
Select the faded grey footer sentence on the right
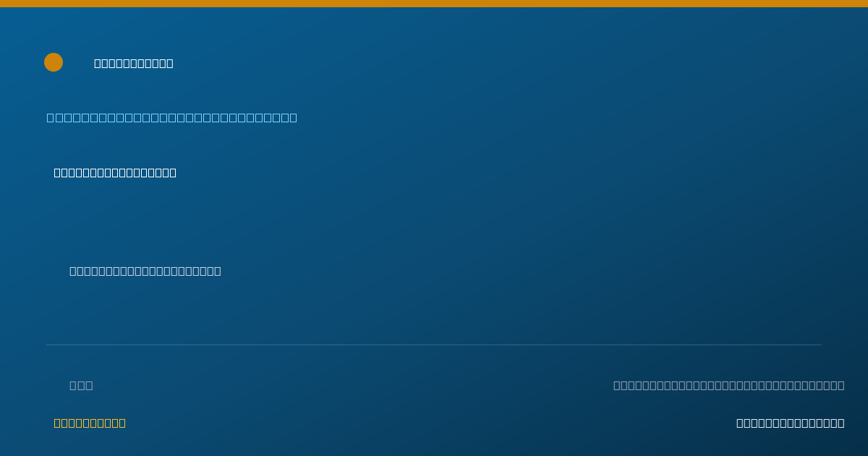point(729,385)
